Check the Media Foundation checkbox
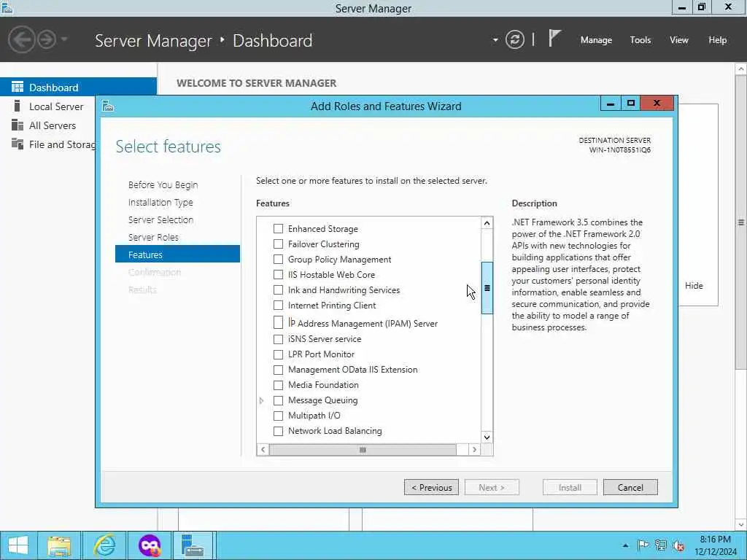Viewport: 747px width, 560px height. click(x=278, y=385)
